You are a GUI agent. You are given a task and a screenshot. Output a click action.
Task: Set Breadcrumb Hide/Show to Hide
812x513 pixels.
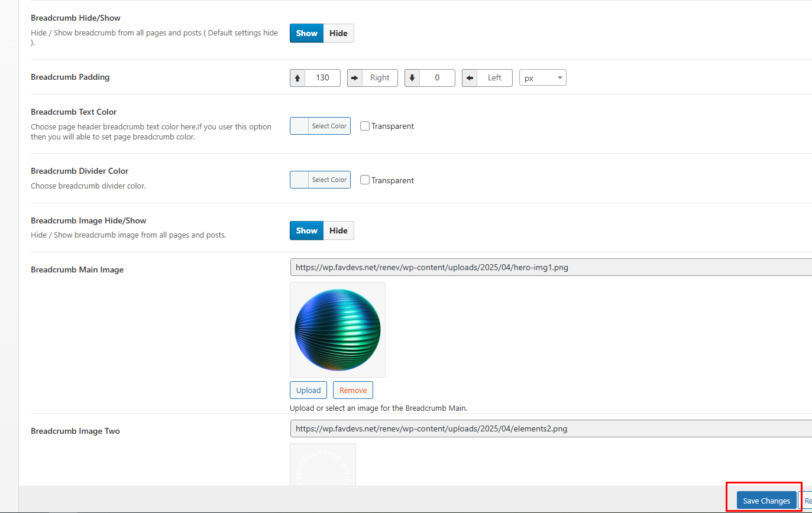point(338,33)
